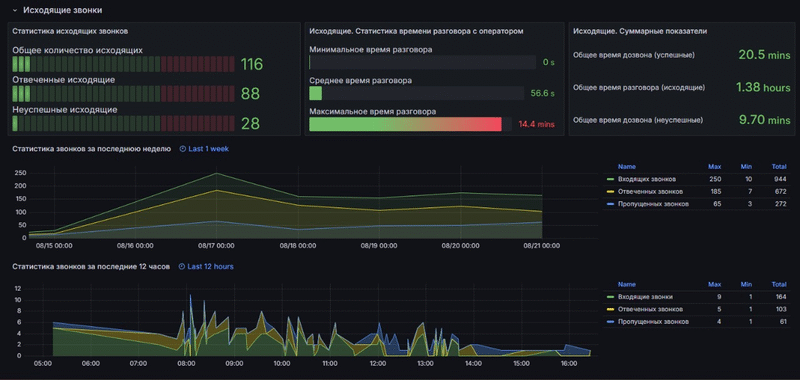This screenshot has width=800, height=380.
Task: Click the Среднее время разговора bar
Action: pos(416,93)
